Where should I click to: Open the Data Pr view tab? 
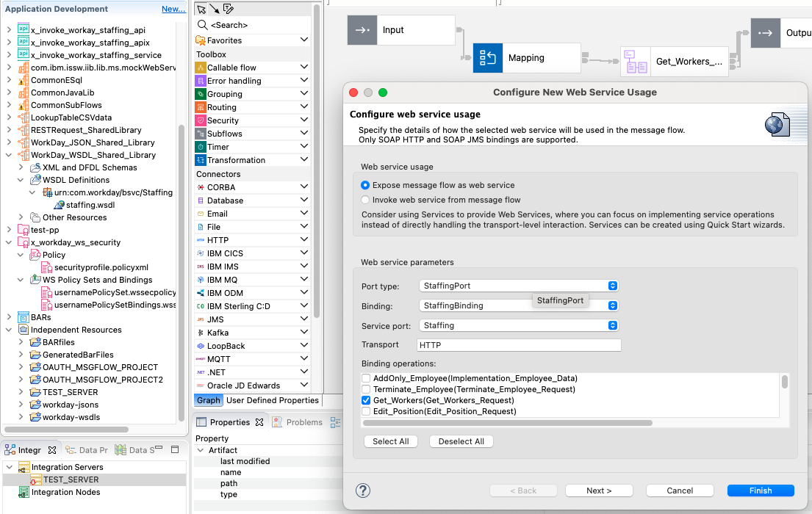tap(87, 450)
